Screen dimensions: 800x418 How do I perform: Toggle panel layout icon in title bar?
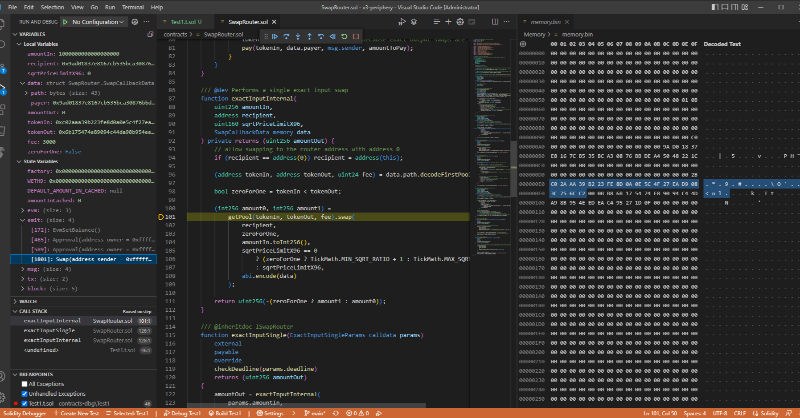[724, 7]
